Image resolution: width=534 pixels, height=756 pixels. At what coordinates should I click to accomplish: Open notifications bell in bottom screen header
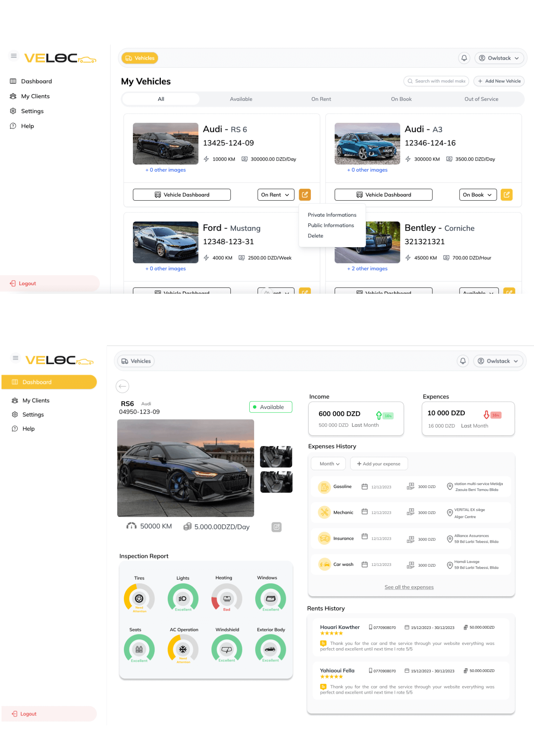pos(463,361)
